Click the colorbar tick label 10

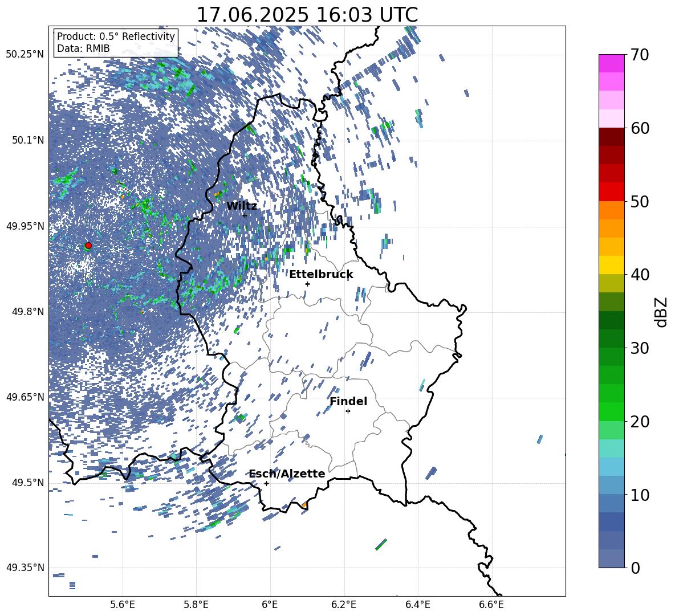pyautogui.click(x=640, y=495)
